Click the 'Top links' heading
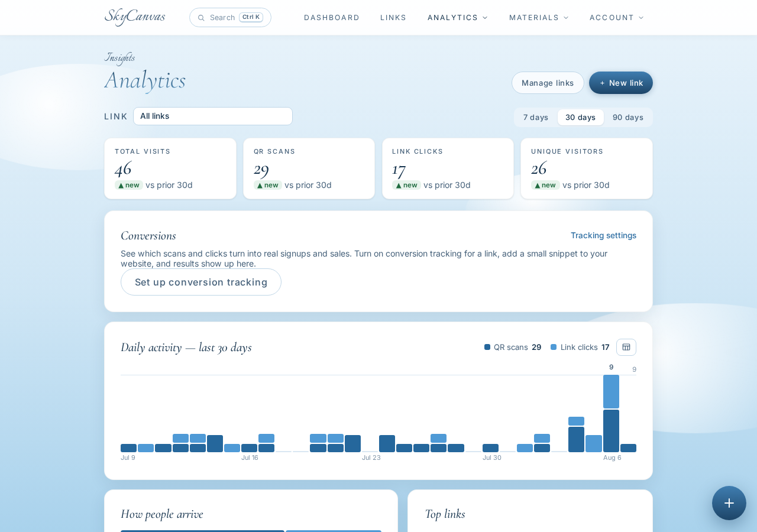 (x=445, y=514)
